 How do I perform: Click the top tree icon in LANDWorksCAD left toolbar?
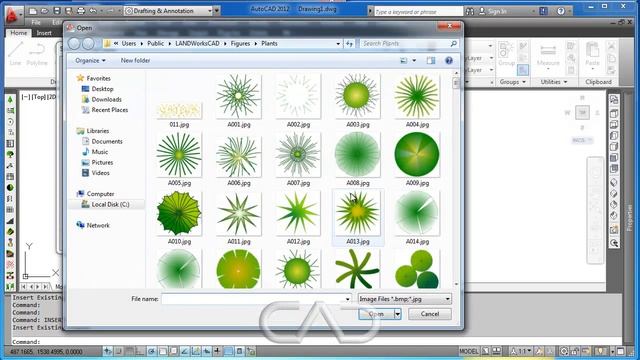pos(10,100)
